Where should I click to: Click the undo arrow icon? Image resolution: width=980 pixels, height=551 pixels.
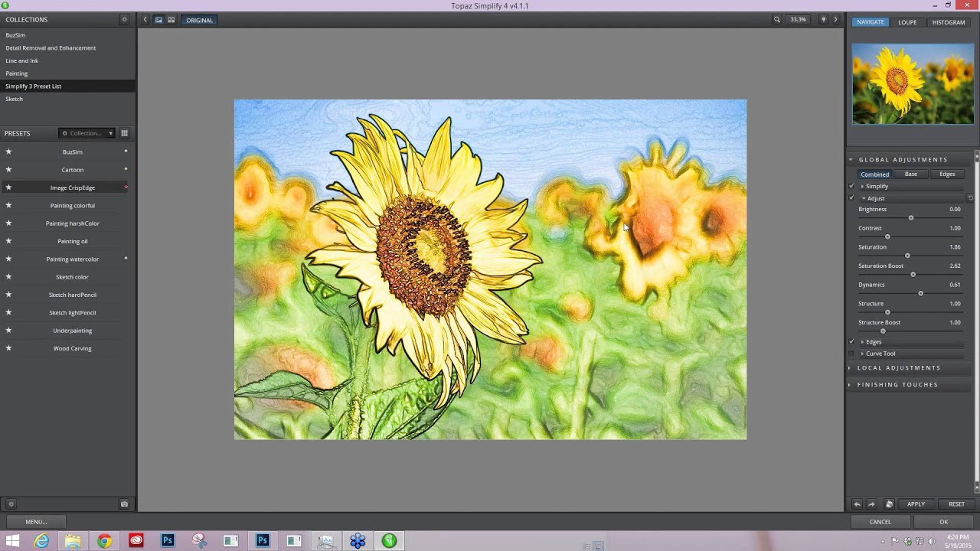tap(857, 504)
